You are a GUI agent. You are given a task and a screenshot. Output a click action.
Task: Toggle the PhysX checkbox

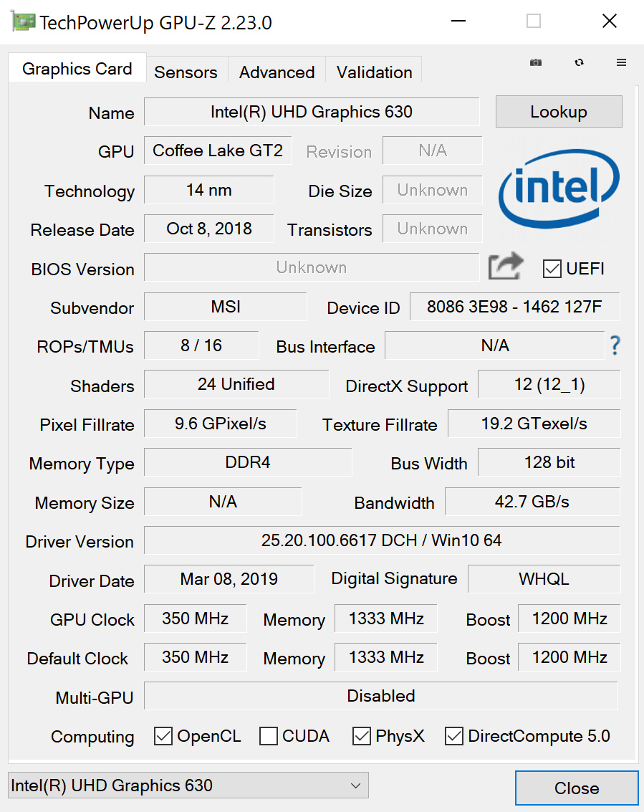(362, 736)
